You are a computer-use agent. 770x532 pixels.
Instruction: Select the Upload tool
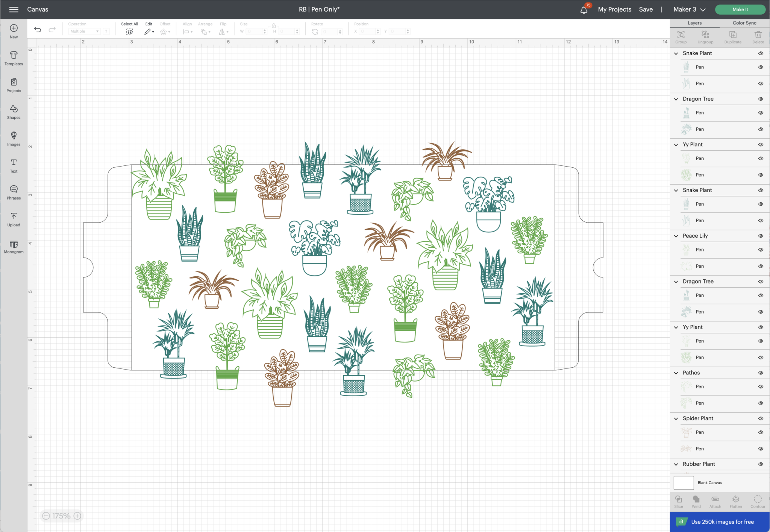point(14,219)
